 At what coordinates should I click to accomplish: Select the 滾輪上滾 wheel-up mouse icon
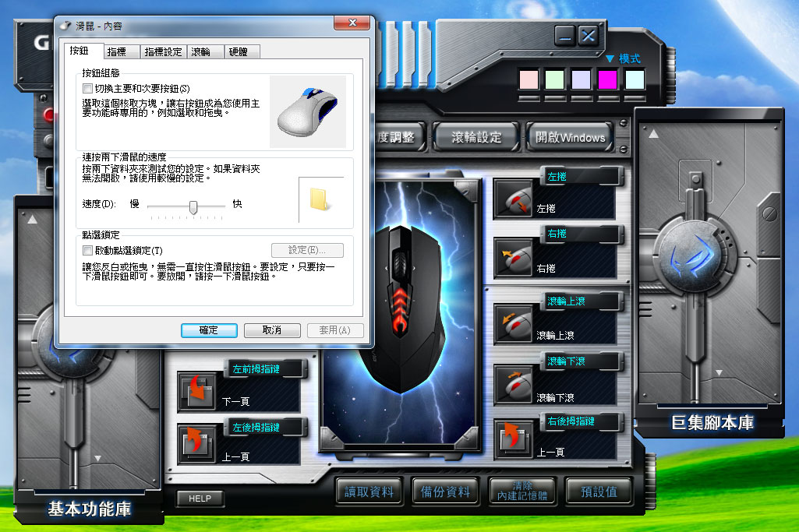tap(514, 324)
